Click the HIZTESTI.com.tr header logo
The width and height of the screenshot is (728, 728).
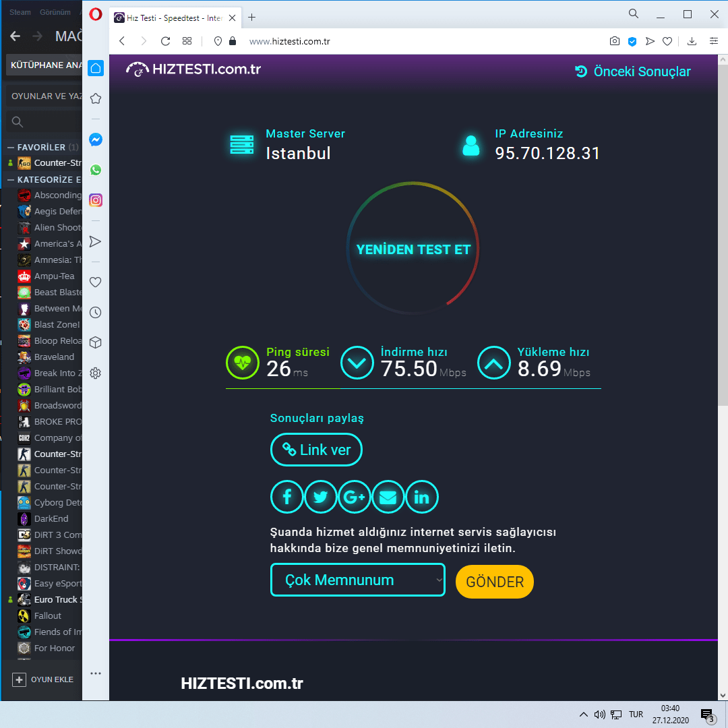193,69
